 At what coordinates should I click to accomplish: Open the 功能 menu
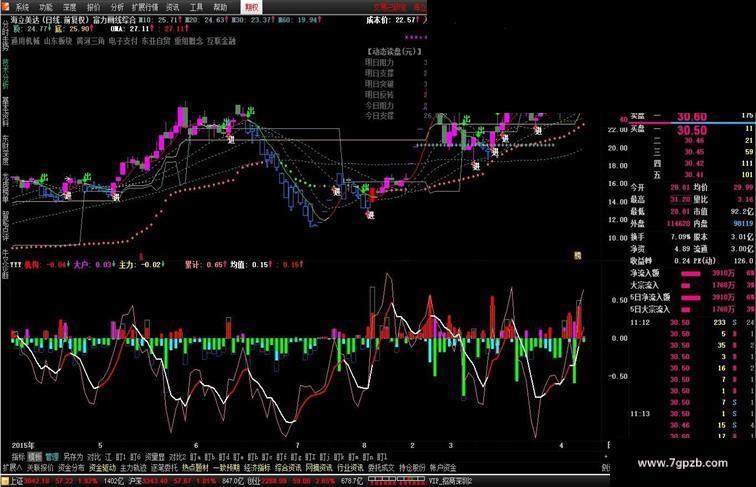point(46,7)
